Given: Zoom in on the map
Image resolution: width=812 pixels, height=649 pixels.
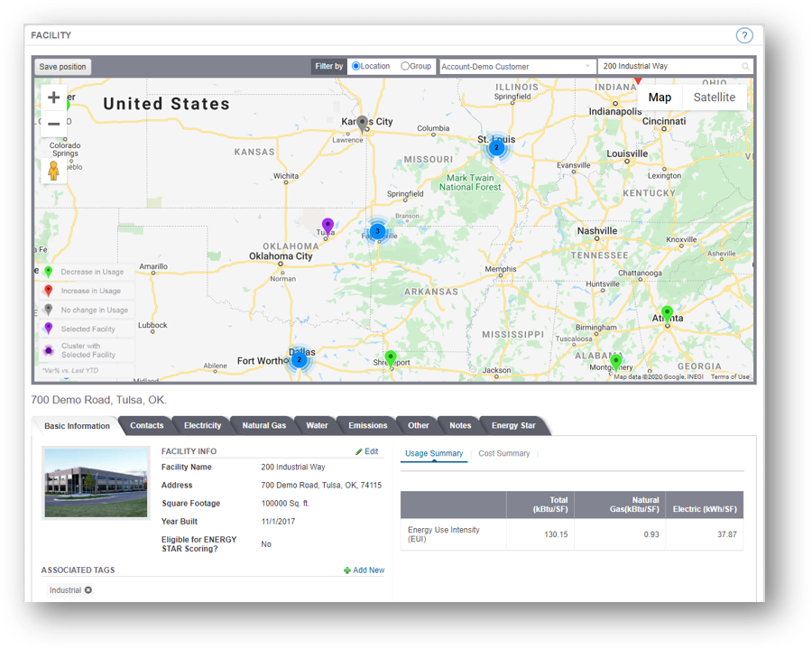Looking at the screenshot, I should click(x=53, y=97).
